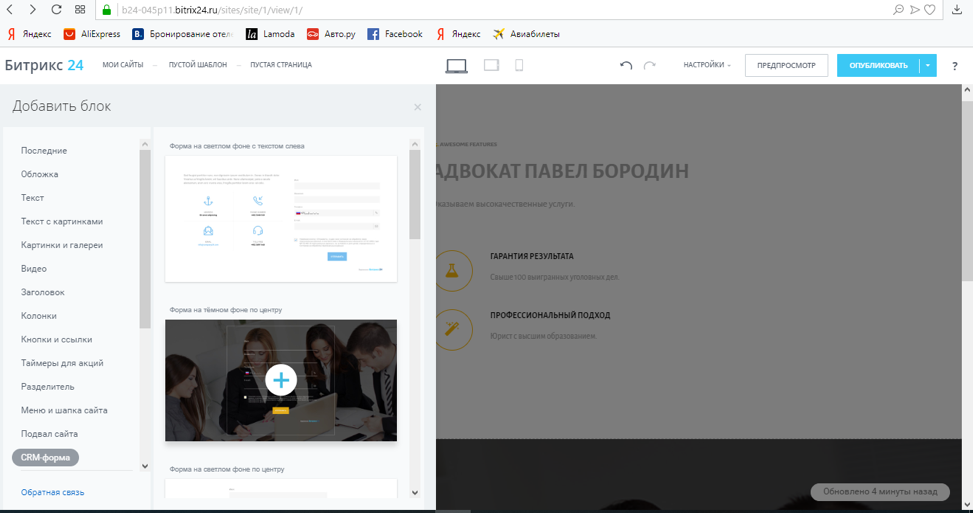
Task: Choose CRM-форма category
Action: (45, 458)
